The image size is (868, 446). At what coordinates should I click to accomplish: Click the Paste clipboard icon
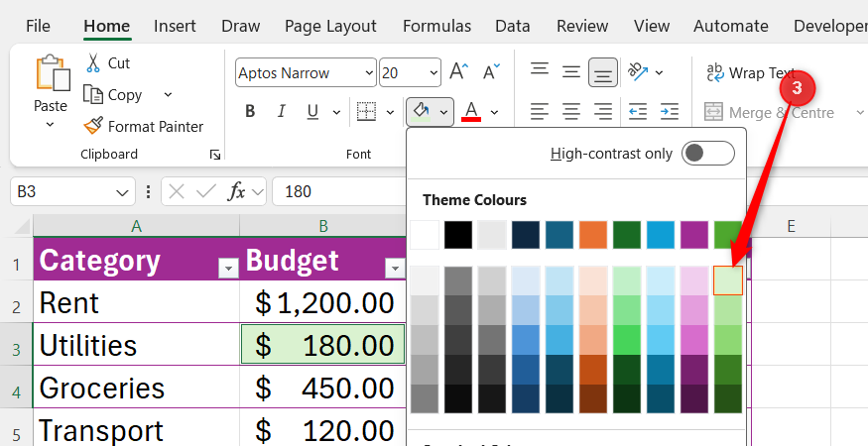(53, 72)
